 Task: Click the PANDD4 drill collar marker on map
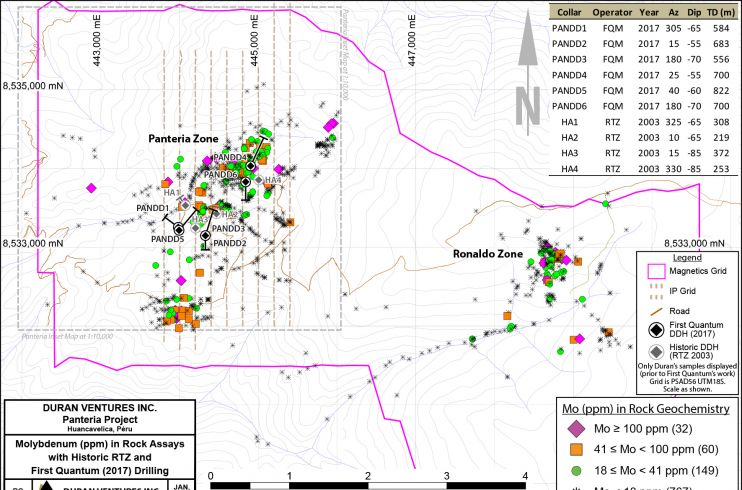(250, 166)
